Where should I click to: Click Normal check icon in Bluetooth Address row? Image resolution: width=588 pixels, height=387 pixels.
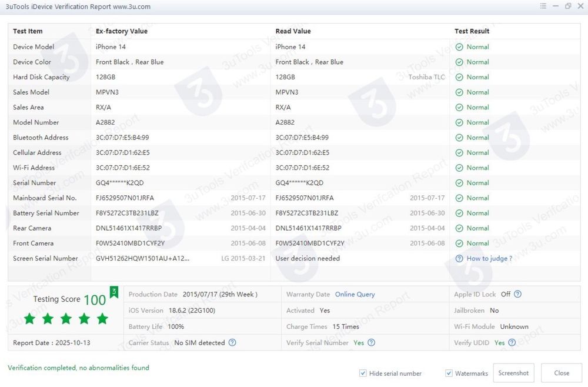[x=459, y=138]
